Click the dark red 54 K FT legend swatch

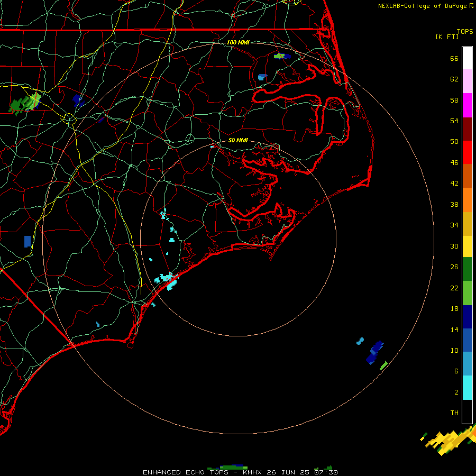[467, 129]
